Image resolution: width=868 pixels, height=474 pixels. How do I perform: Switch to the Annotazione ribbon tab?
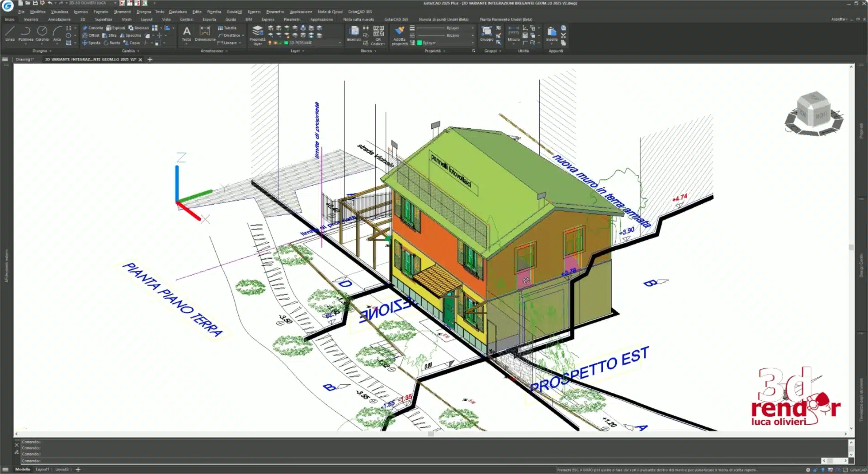pos(59,19)
